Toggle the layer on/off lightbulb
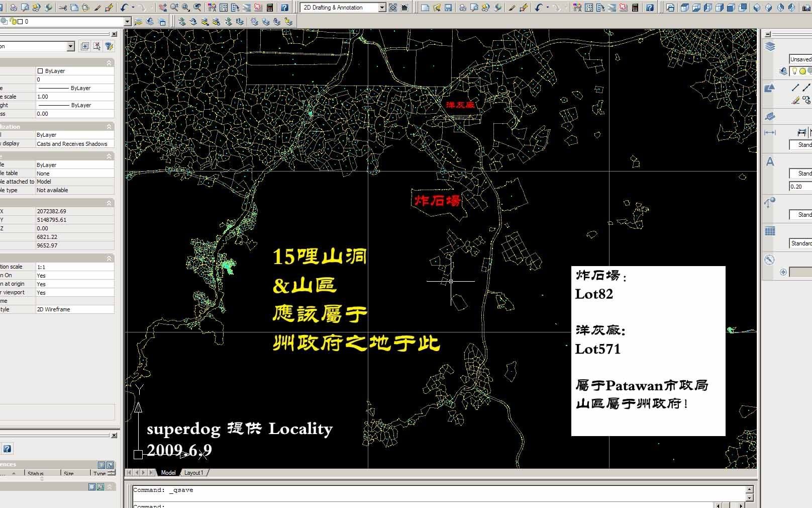The height and width of the screenshot is (508, 812). click(795, 71)
